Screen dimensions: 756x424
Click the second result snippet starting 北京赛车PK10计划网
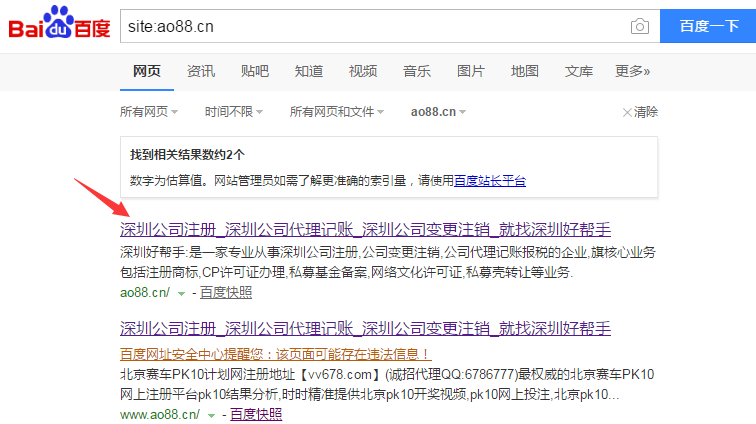click(387, 384)
